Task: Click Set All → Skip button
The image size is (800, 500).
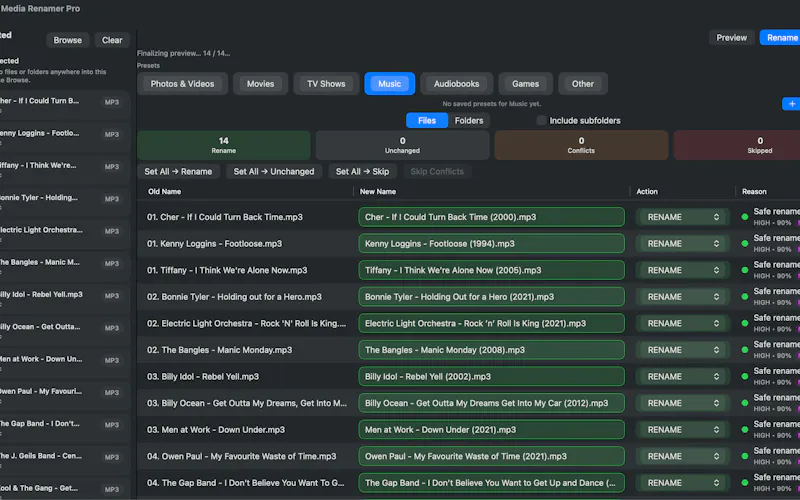Action: 362,171
